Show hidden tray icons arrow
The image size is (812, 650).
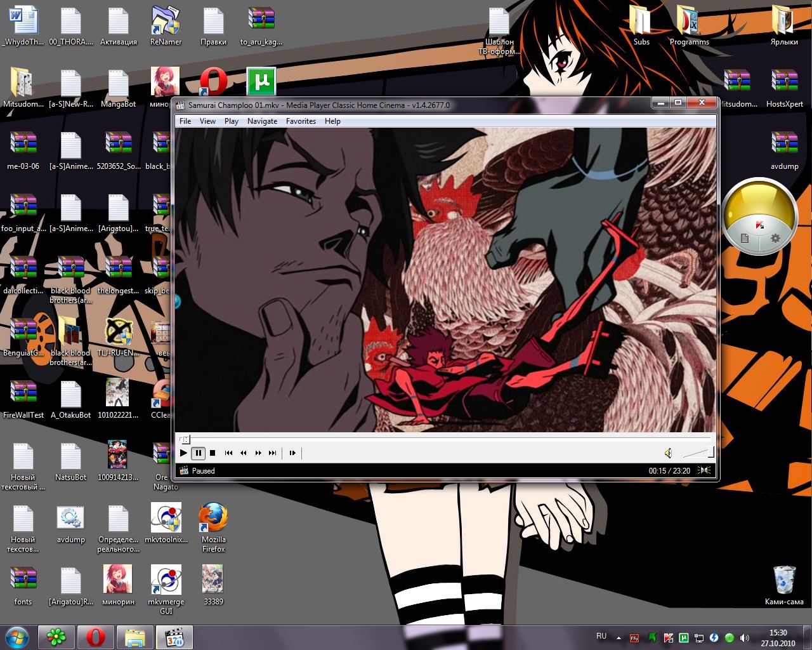[618, 638]
